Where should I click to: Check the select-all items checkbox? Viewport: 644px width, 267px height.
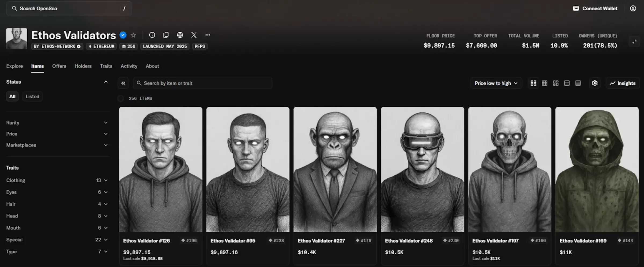coord(121,99)
